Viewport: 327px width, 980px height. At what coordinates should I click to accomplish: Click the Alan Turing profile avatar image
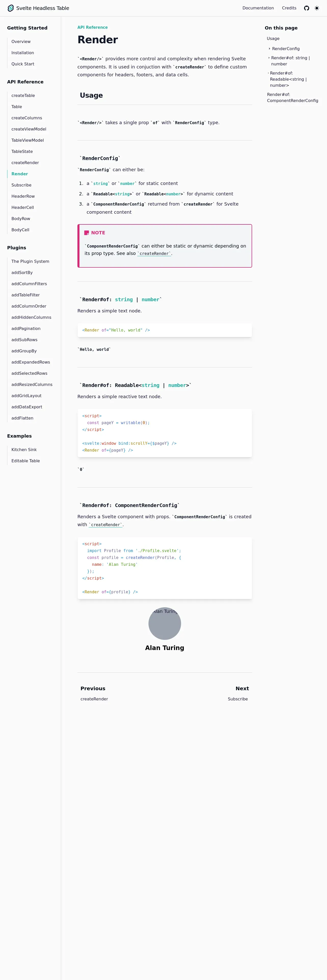[165, 623]
